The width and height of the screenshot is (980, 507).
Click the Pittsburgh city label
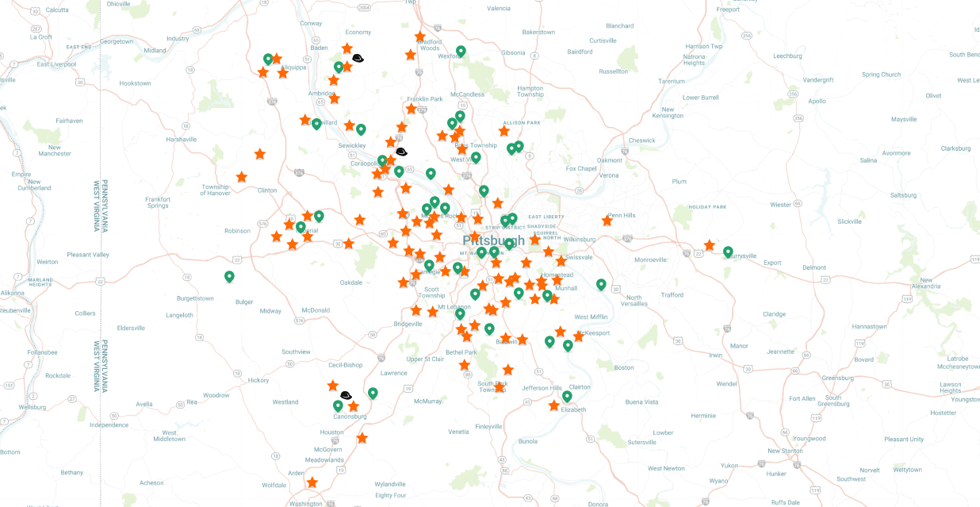tap(493, 240)
